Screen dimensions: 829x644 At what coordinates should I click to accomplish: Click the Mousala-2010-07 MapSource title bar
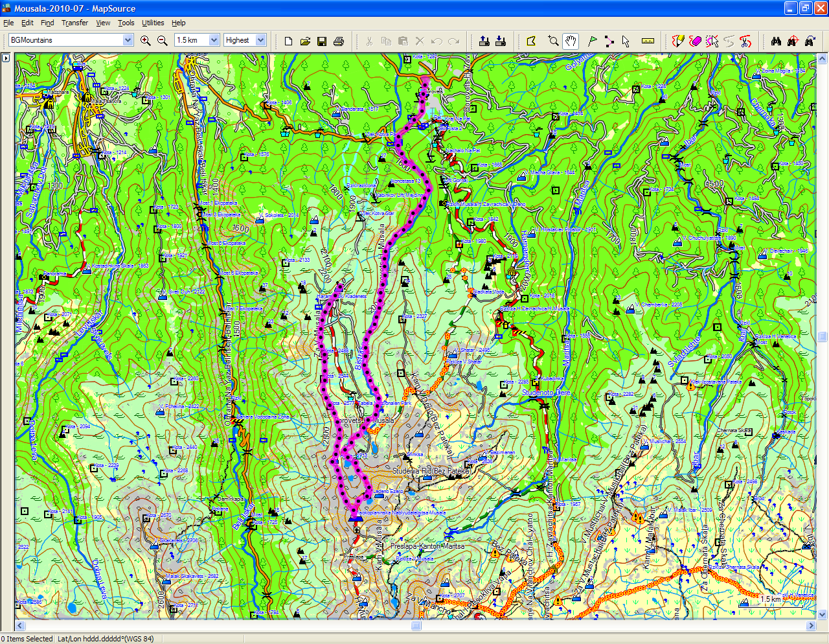pyautogui.click(x=414, y=8)
